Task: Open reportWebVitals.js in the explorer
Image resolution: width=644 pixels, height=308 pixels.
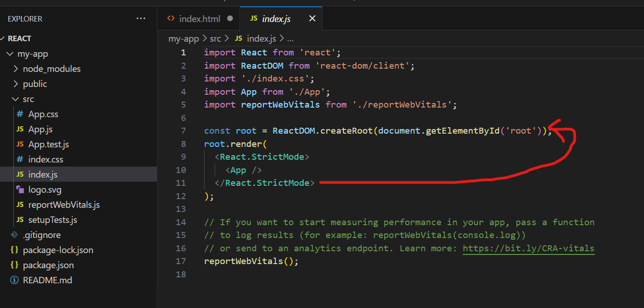Action: [x=64, y=205]
